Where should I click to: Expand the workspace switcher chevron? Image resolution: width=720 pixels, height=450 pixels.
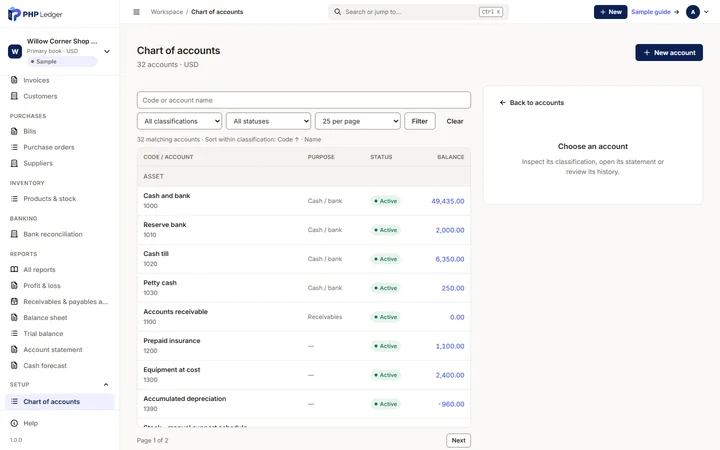pyautogui.click(x=107, y=51)
